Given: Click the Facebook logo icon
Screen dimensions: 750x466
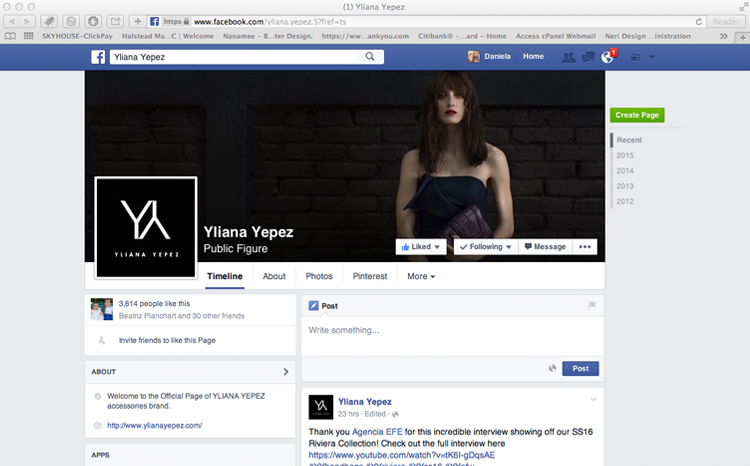Looking at the screenshot, I should click(x=98, y=57).
